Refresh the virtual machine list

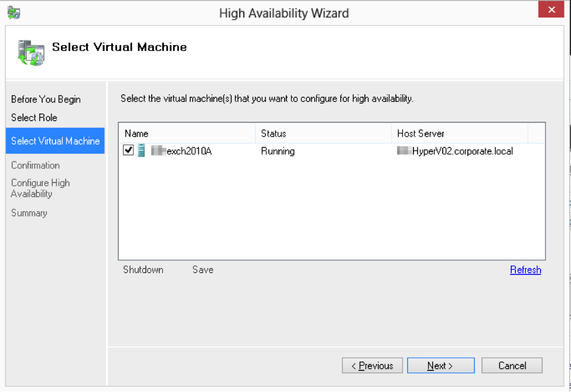coord(525,270)
